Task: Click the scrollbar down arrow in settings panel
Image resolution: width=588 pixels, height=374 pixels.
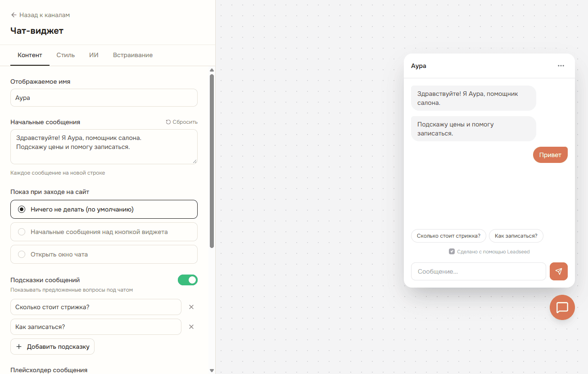Action: (x=212, y=370)
